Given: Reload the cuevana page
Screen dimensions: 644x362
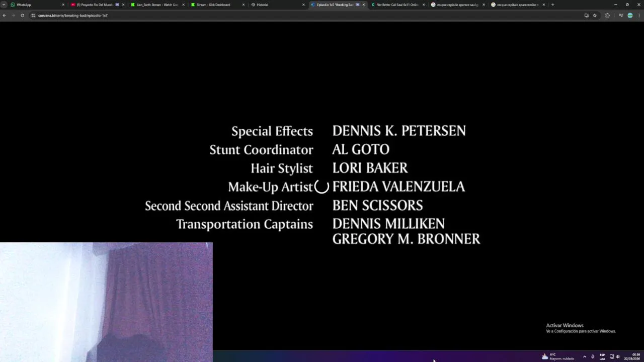Looking at the screenshot, I should pos(22,16).
